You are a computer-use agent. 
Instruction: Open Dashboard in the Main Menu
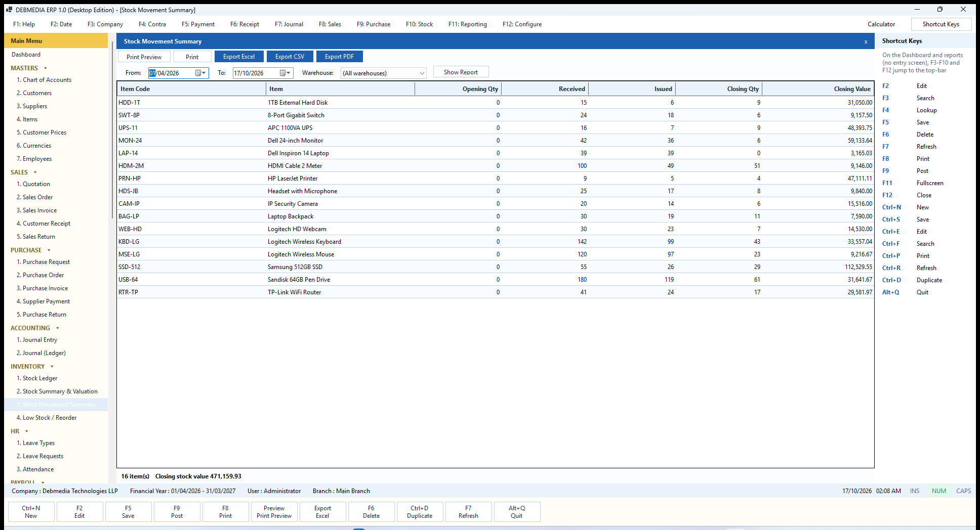click(26, 55)
